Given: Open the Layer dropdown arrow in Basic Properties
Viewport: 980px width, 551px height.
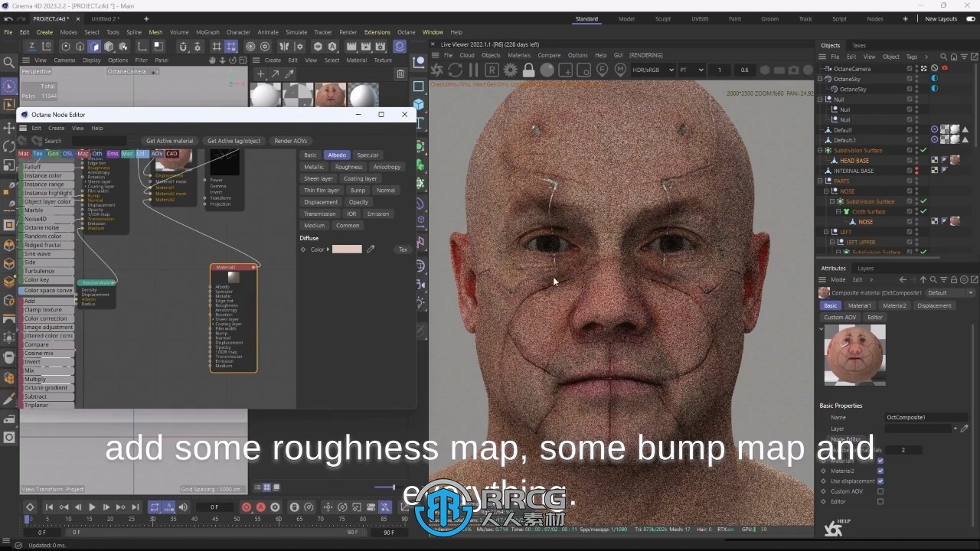Looking at the screenshot, I should click(x=955, y=429).
